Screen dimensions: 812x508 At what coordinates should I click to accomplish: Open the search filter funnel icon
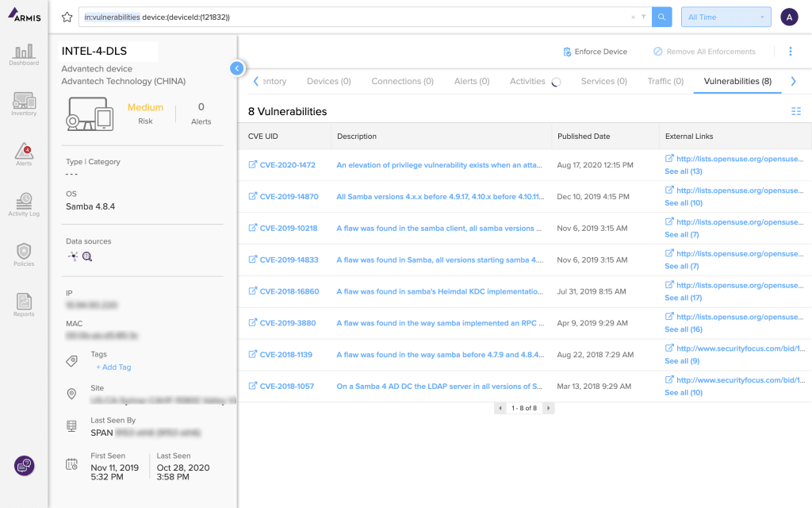644,17
